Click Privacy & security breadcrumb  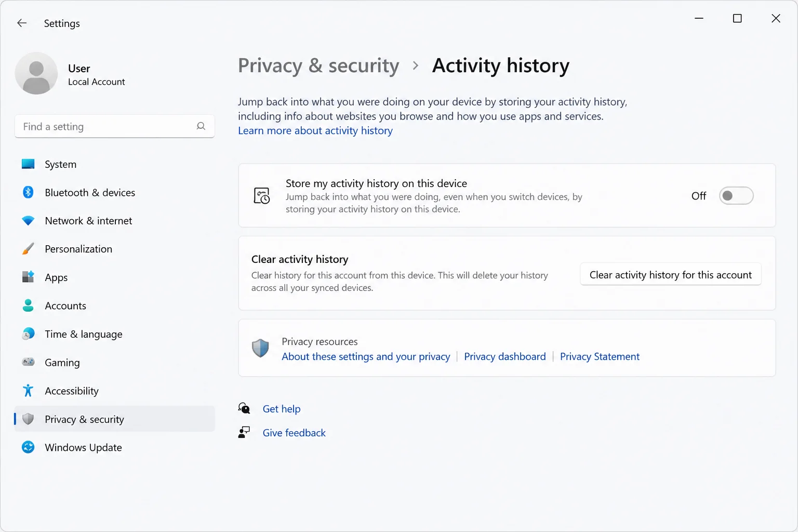318,65
